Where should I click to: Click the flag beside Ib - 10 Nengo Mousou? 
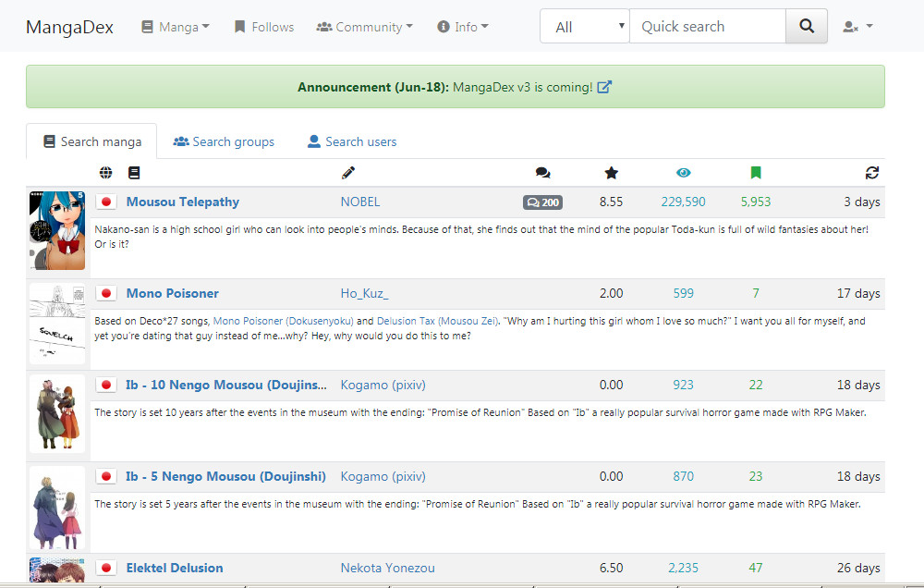(x=106, y=385)
